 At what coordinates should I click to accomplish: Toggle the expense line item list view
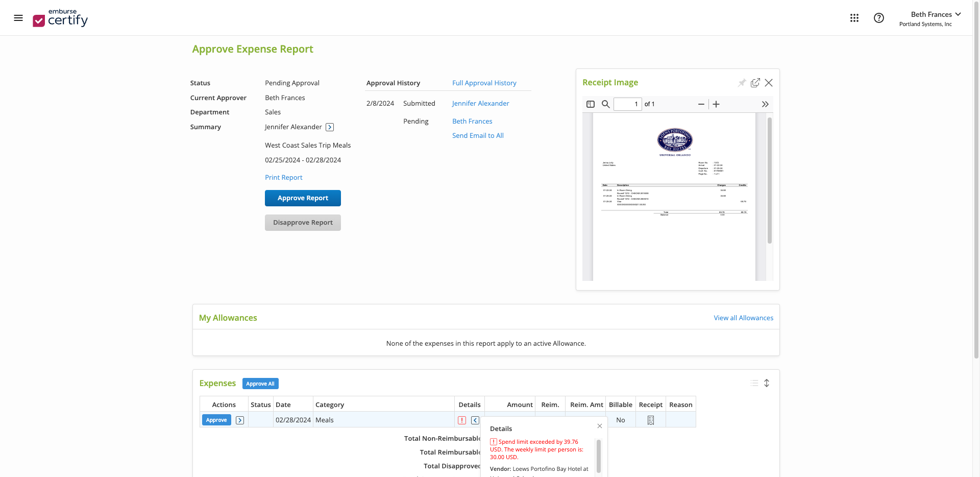pyautogui.click(x=754, y=383)
